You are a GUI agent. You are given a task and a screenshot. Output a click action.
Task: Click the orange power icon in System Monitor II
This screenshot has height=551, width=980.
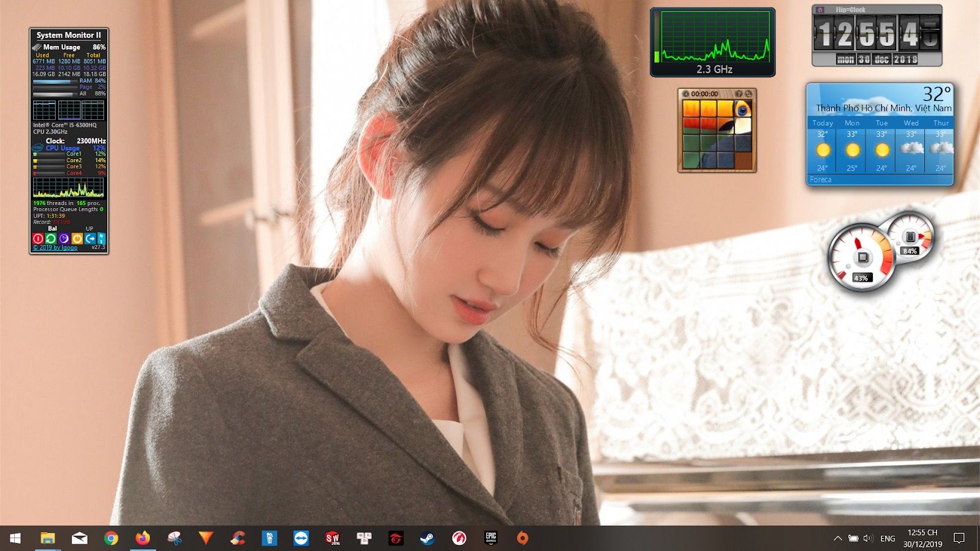coord(77,238)
